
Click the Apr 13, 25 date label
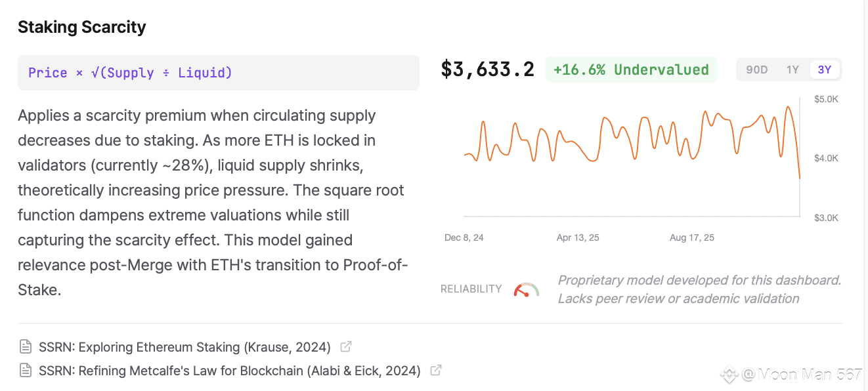[578, 237]
